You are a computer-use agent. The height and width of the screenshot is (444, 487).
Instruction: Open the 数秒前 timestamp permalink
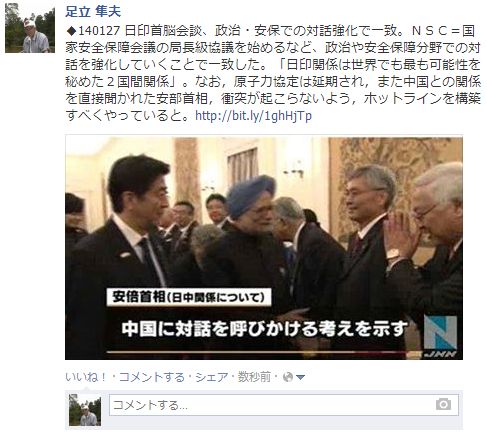(x=254, y=377)
